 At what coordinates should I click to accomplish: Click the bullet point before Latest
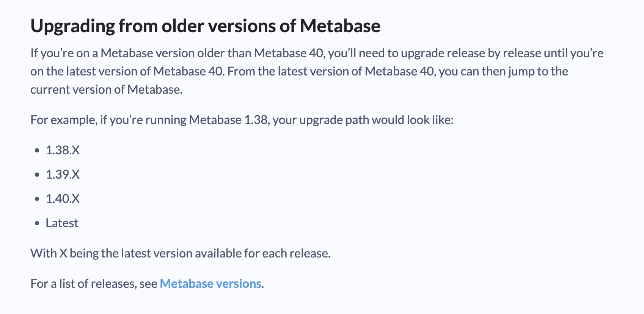click(x=37, y=223)
